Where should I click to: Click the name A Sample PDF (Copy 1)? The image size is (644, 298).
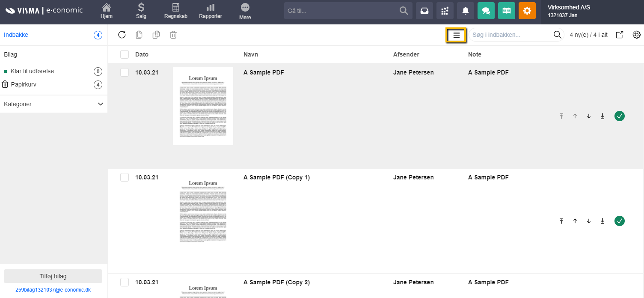[276, 177]
